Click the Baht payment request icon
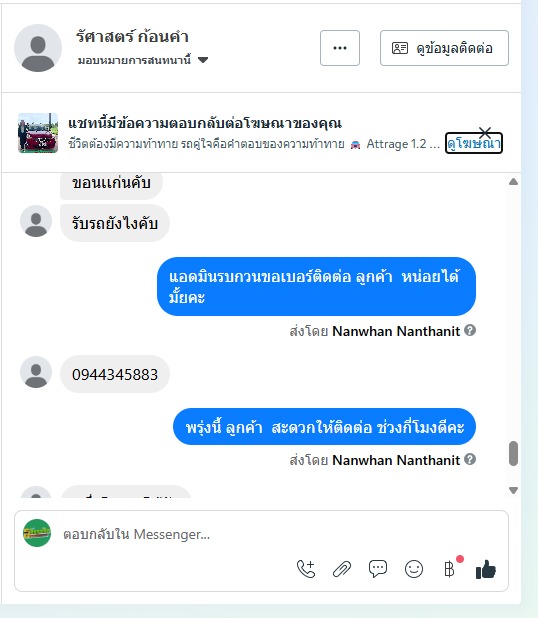The width and height of the screenshot is (538, 618). click(x=449, y=569)
